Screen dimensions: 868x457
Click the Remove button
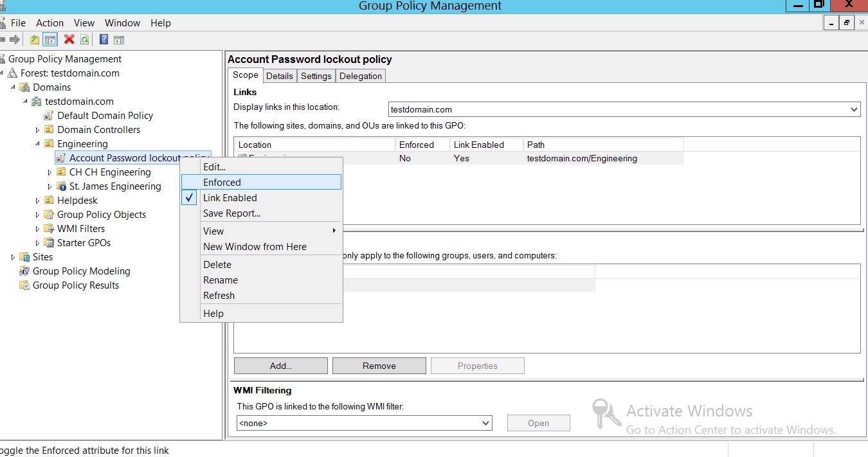coord(379,366)
